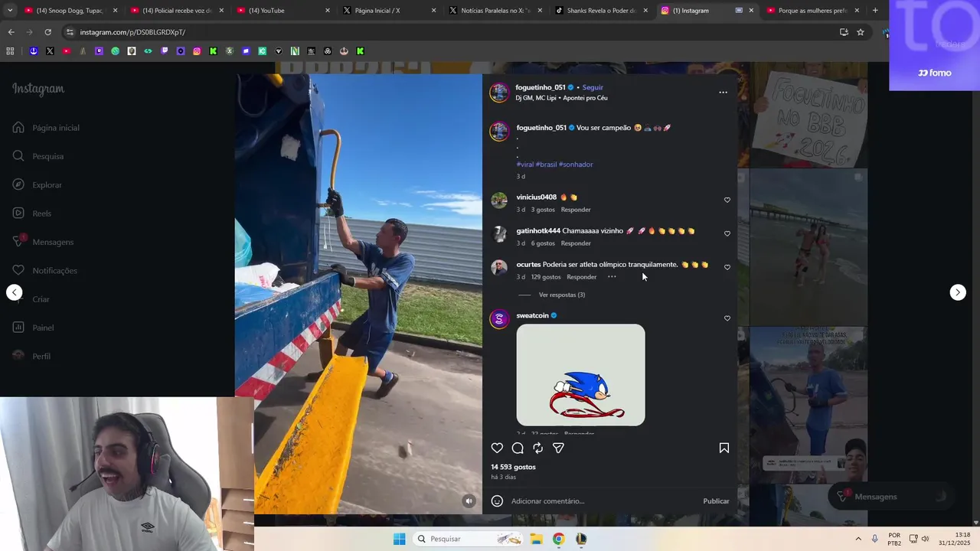
Task: Go back in browser history
Action: click(11, 32)
